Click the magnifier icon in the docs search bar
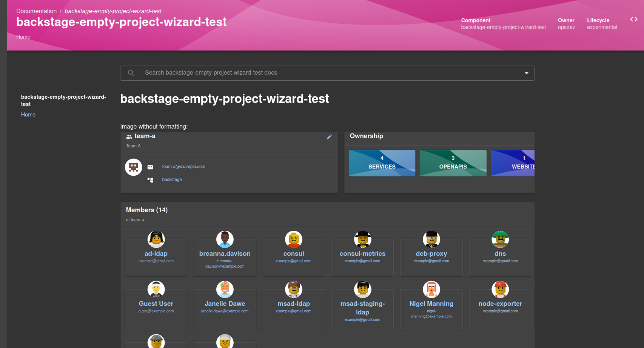Image resolution: width=644 pixels, height=348 pixels. pyautogui.click(x=131, y=73)
